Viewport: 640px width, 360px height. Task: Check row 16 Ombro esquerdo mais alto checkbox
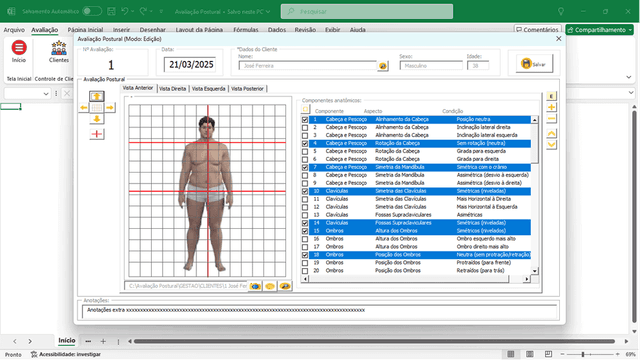[x=305, y=239]
